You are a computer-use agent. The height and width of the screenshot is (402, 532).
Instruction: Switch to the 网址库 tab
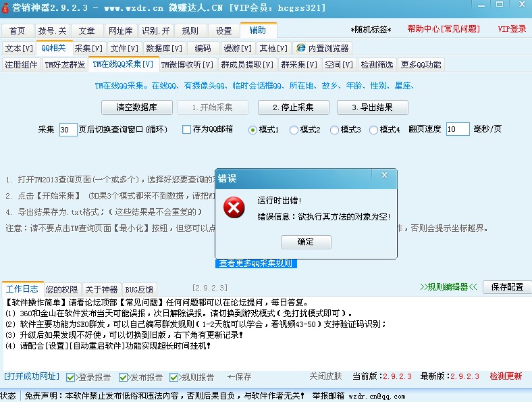pos(121,30)
